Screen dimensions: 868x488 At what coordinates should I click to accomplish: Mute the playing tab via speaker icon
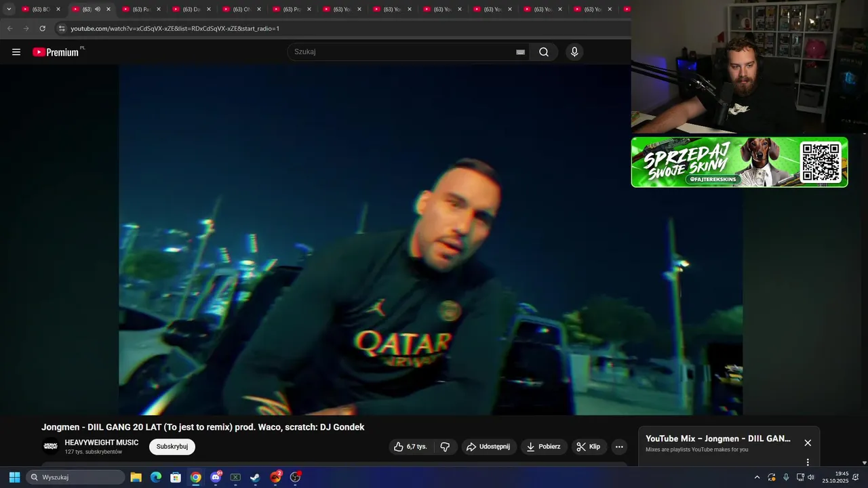98,9
